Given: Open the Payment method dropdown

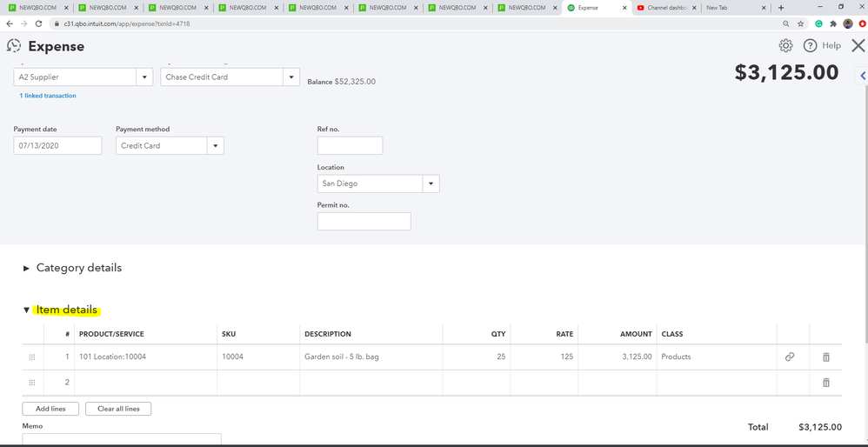Looking at the screenshot, I should 216,145.
